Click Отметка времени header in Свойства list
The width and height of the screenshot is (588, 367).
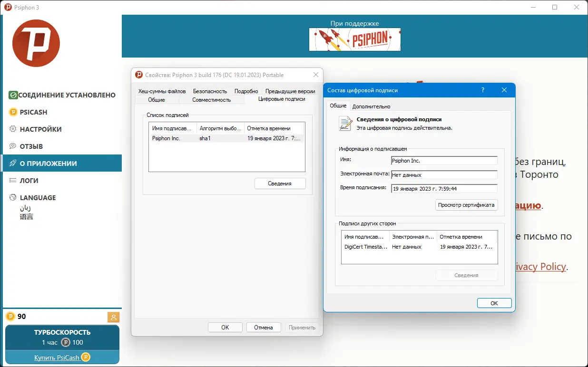(274, 128)
